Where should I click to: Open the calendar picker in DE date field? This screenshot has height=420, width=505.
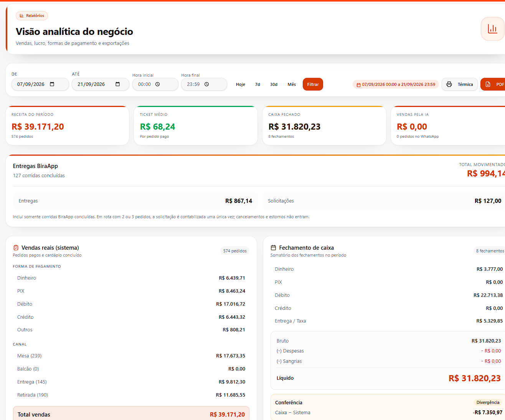(x=52, y=84)
